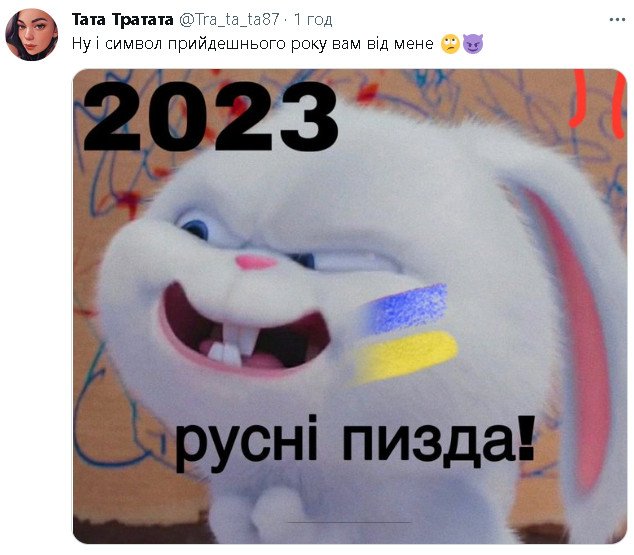Screen dimensions: 634x555
Task: Click the purple smiling devil emoji
Action: click(x=473, y=44)
